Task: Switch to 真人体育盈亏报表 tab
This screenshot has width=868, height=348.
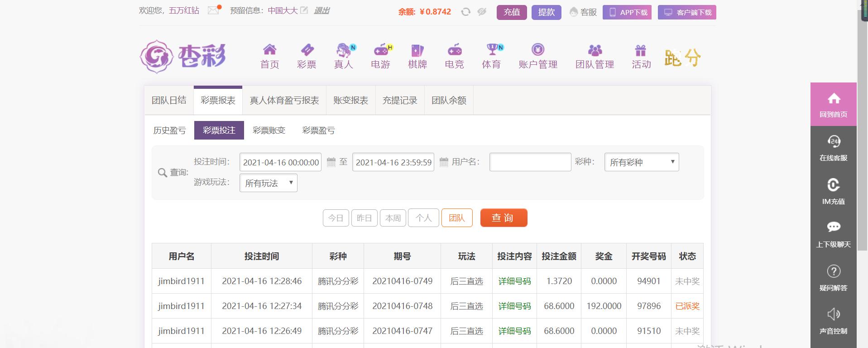Action: pos(284,100)
